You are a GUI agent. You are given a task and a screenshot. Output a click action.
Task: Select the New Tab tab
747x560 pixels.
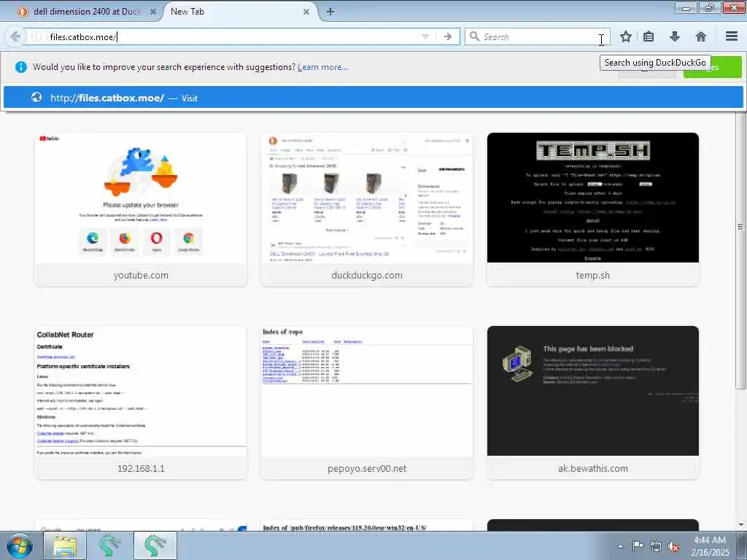[x=239, y=12]
